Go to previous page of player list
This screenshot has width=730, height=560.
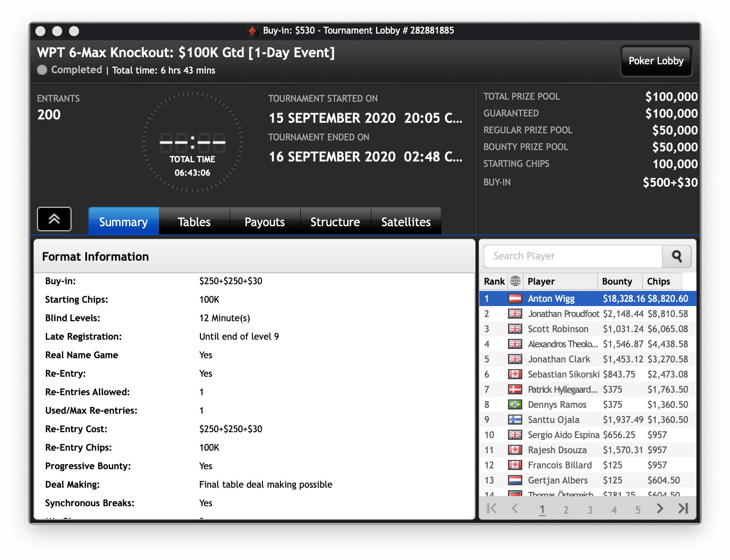515,509
